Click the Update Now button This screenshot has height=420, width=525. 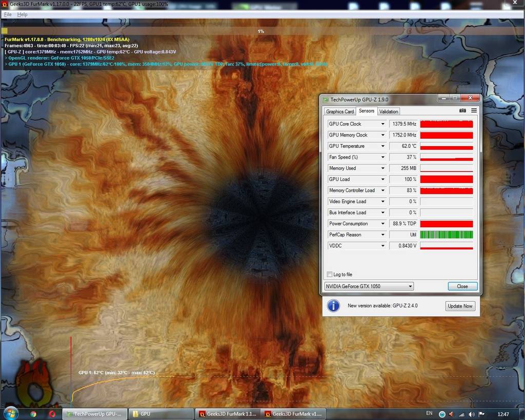pos(460,306)
